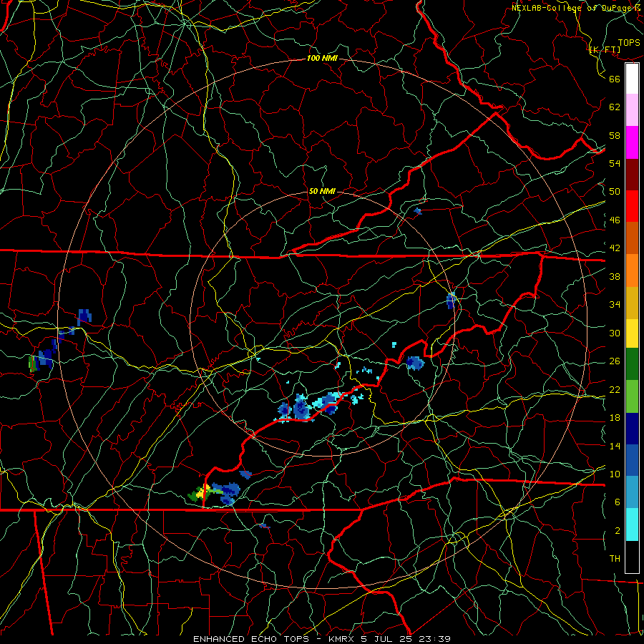The width and height of the screenshot is (644, 644).
Task: Click the '62' scale label
Action: point(615,107)
